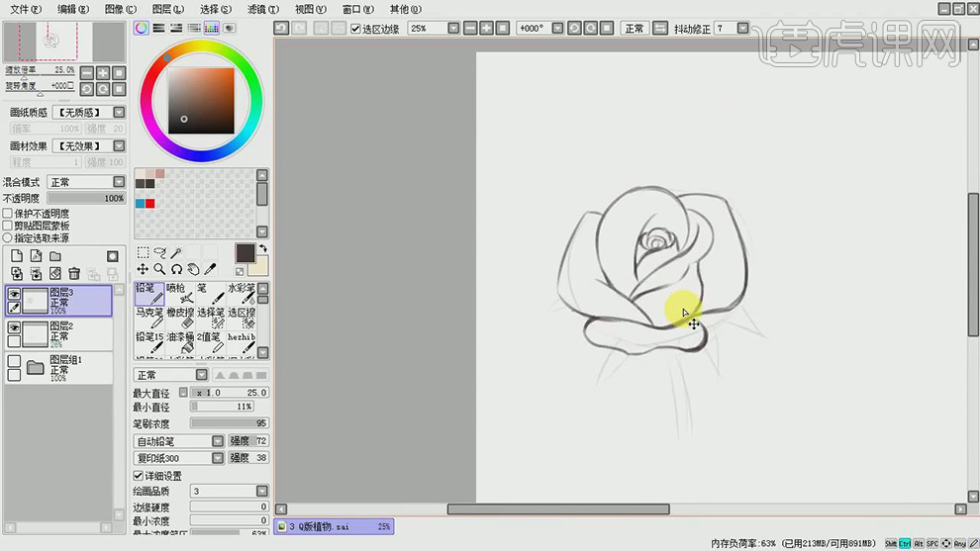Image resolution: width=980 pixels, height=551 pixels.
Task: Select the eyedropper color picker tool
Action: click(211, 269)
